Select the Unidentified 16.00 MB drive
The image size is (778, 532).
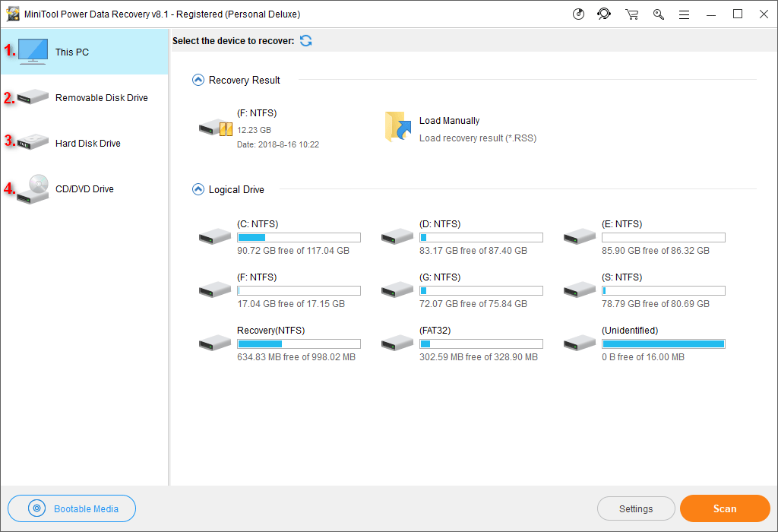coord(580,342)
